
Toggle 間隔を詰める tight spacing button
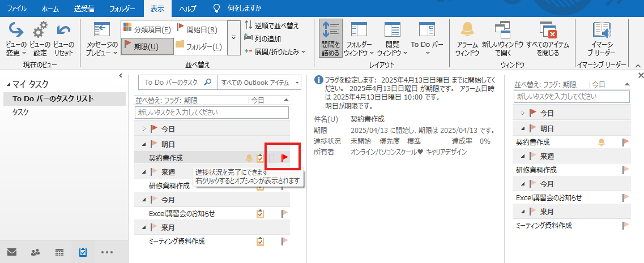coord(331,38)
